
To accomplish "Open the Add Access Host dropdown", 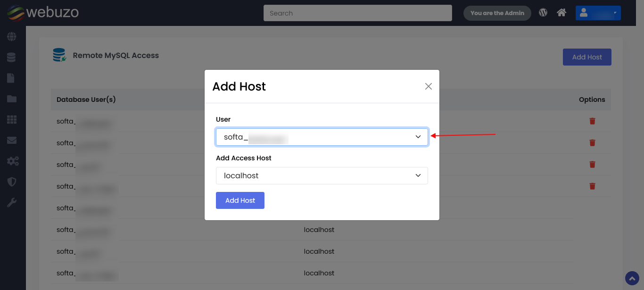I will click(322, 175).
